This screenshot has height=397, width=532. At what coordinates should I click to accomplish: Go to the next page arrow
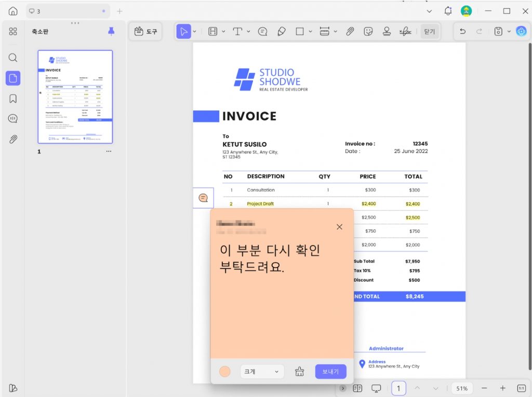click(436, 388)
